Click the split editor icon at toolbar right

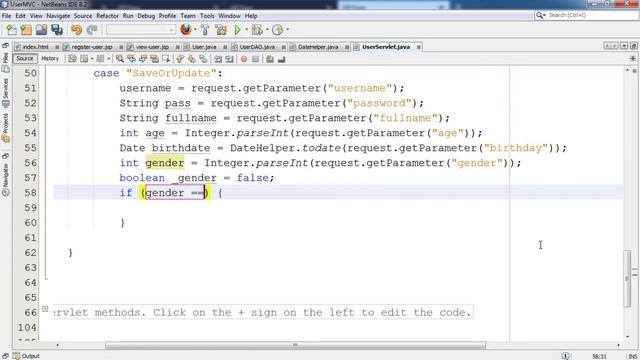(x=633, y=58)
